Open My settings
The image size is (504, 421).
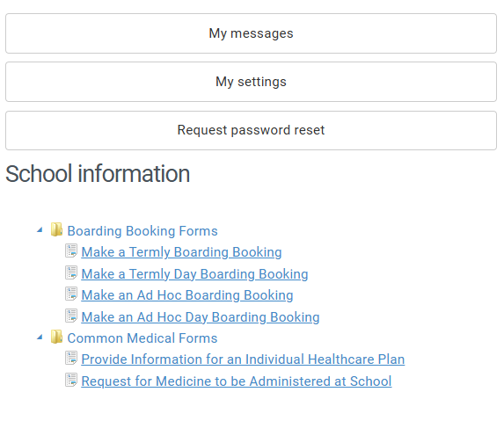[x=251, y=82]
